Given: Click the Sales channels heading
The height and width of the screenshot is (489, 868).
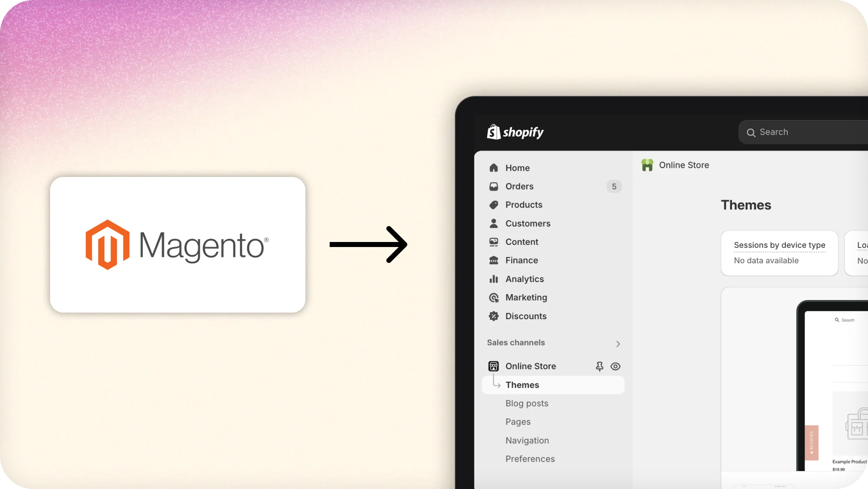Looking at the screenshot, I should [516, 343].
